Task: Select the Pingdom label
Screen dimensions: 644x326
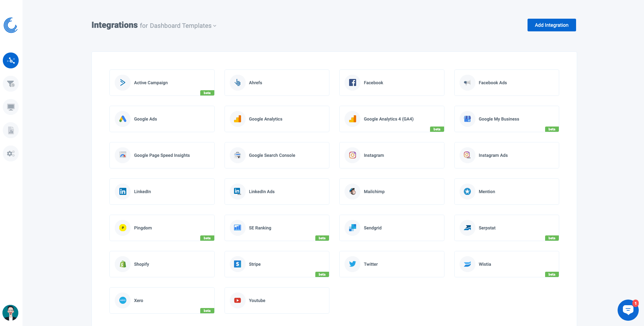Action: pos(143,228)
